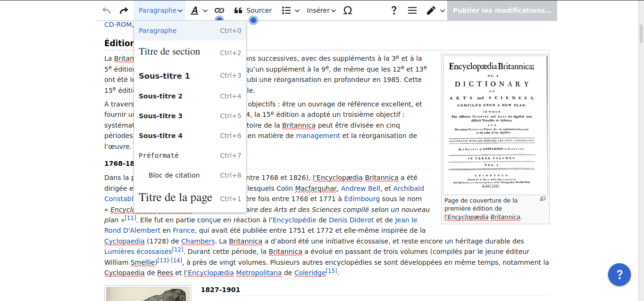Choose Sous-titre 3 format
Screen dimensions: 644x301
(190, 116)
